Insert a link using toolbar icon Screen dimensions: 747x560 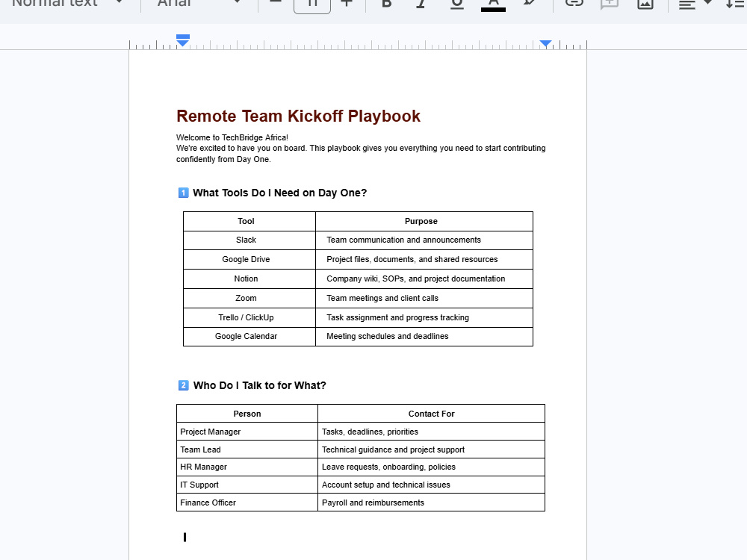[x=574, y=4]
